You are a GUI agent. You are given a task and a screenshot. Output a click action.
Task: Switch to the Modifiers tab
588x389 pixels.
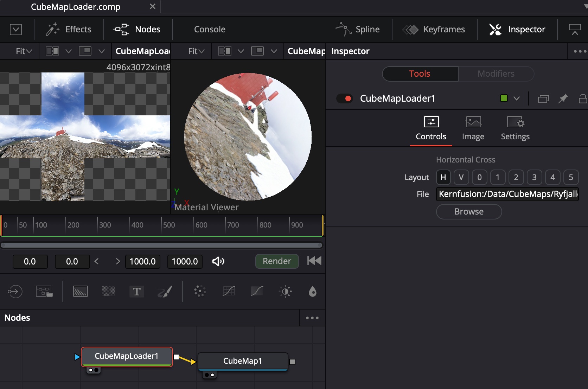[x=496, y=74]
